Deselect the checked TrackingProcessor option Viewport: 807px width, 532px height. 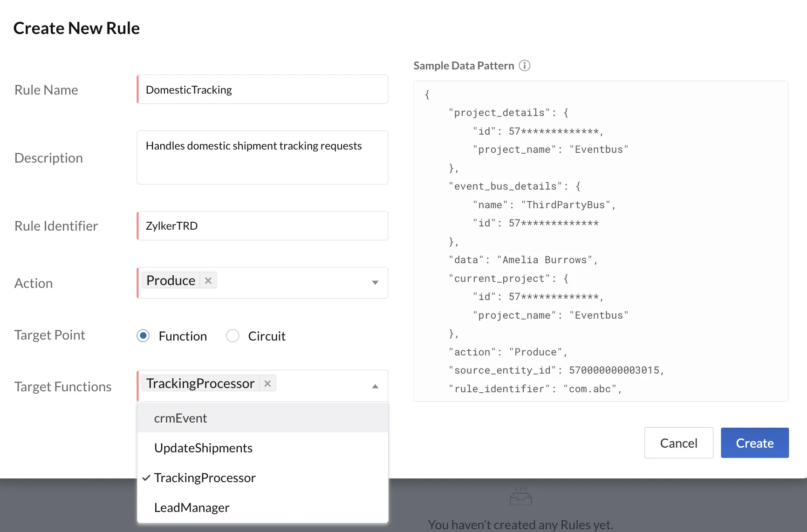tap(263, 477)
